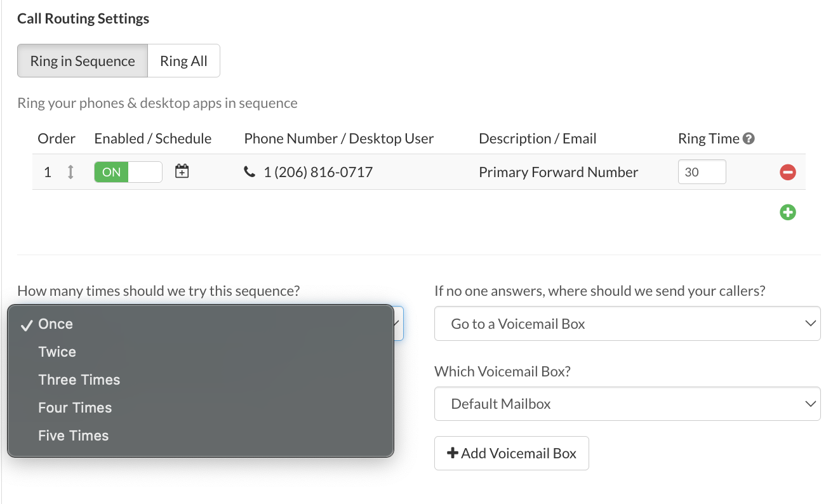The image size is (833, 504).
Task: Click the Which Voicemail Box? label
Action: [502, 371]
